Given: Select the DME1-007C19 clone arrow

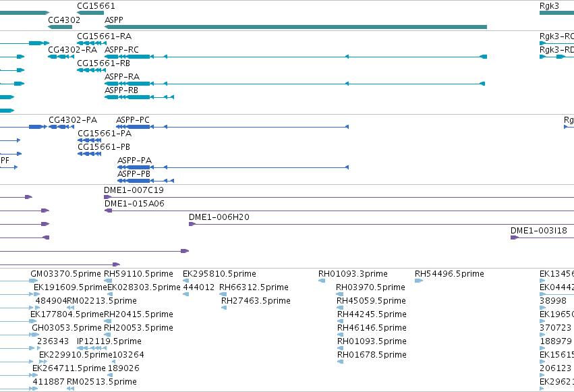Looking at the screenshot, I should point(108,197).
